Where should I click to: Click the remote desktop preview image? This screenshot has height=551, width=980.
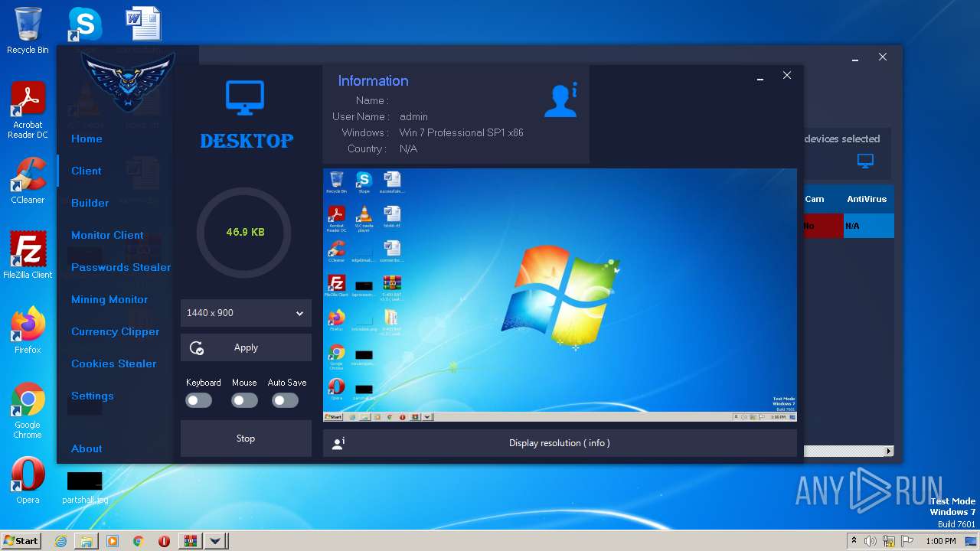(x=560, y=295)
